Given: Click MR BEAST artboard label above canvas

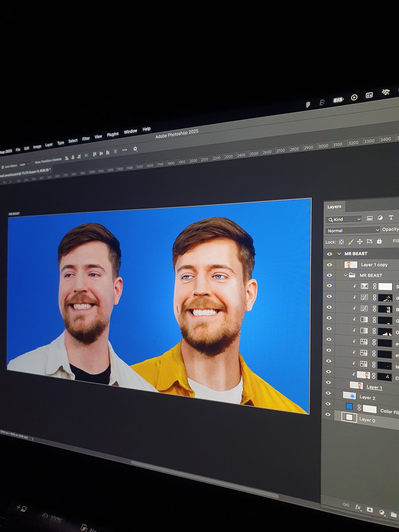Looking at the screenshot, I should [15, 214].
